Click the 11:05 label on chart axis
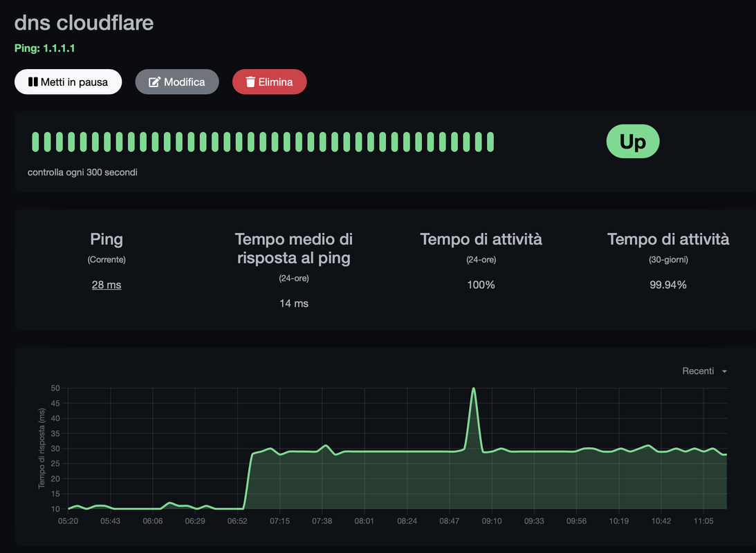 [703, 521]
